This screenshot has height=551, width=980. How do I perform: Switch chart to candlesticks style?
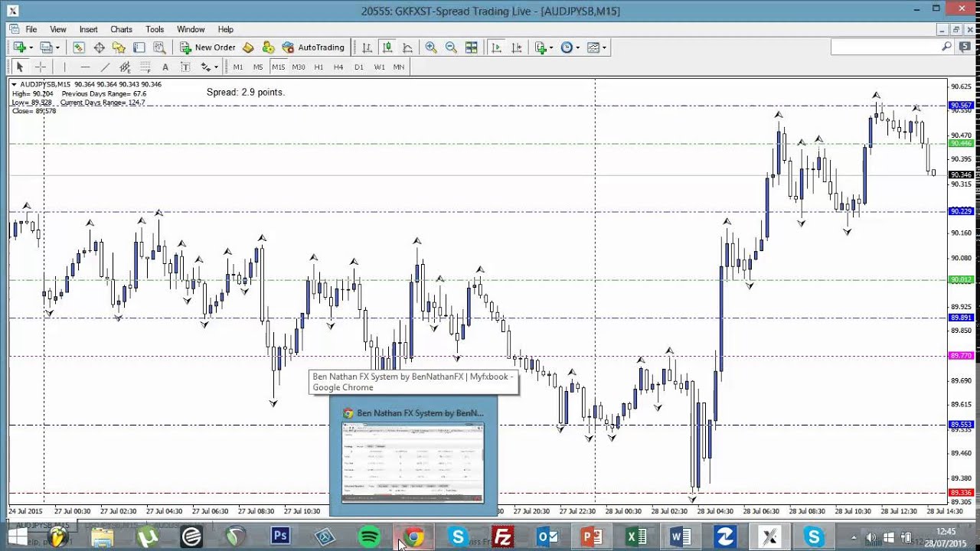click(387, 47)
